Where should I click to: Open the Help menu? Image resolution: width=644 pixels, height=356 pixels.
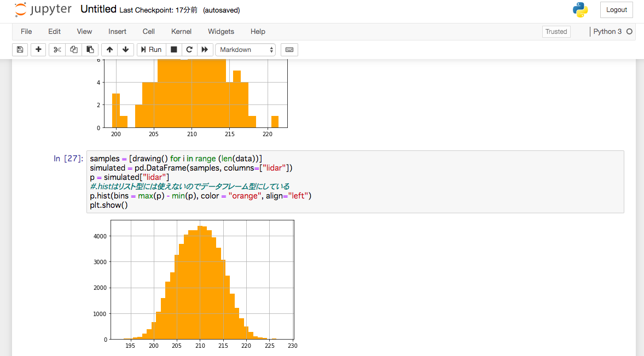pyautogui.click(x=258, y=32)
